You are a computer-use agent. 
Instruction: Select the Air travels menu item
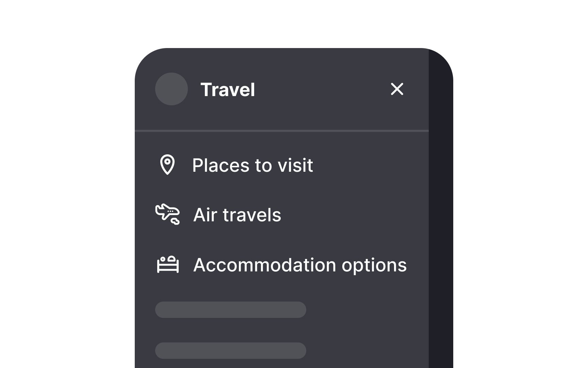click(237, 215)
